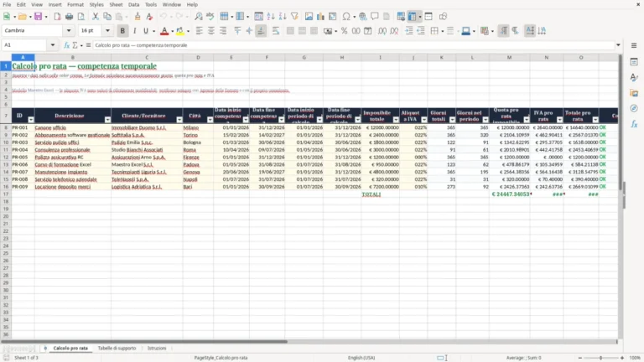Viewport: 644px width, 362px height.
Task: Increase indent toolbar icon
Action: click(x=409, y=31)
